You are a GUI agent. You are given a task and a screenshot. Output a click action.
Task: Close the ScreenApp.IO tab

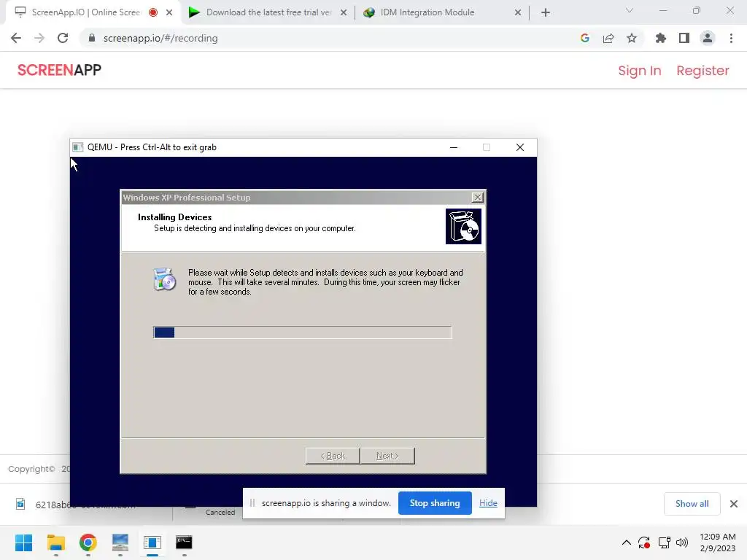[169, 12]
